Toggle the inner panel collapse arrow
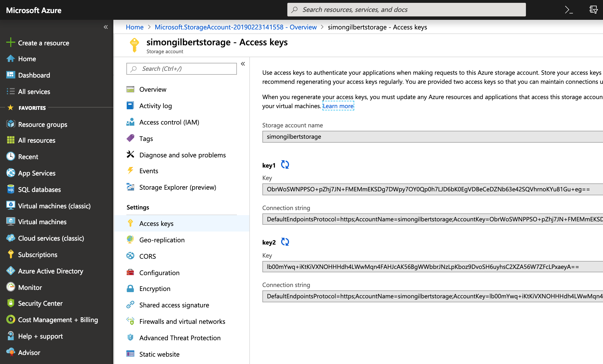 point(243,64)
